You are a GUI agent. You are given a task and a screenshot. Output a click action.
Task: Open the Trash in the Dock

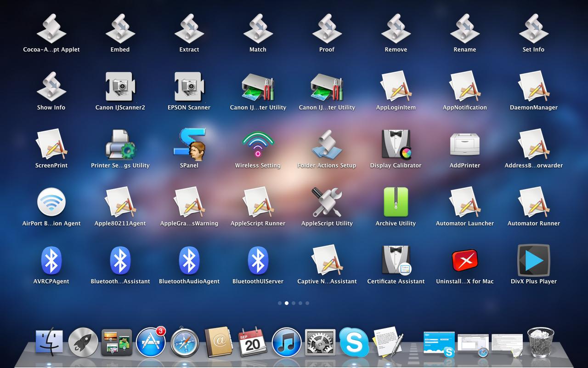point(541,342)
